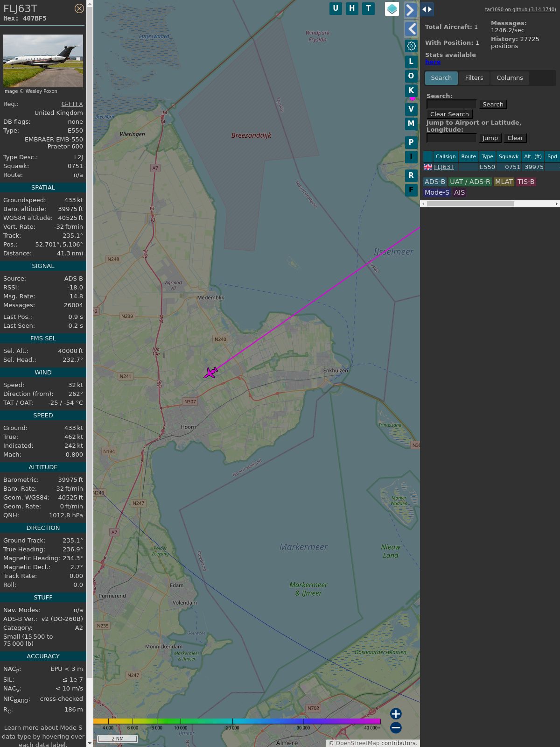Viewport: 560px width, 747px height.
Task: Toggle sidebar width with double-arrow button
Action: (x=427, y=9)
